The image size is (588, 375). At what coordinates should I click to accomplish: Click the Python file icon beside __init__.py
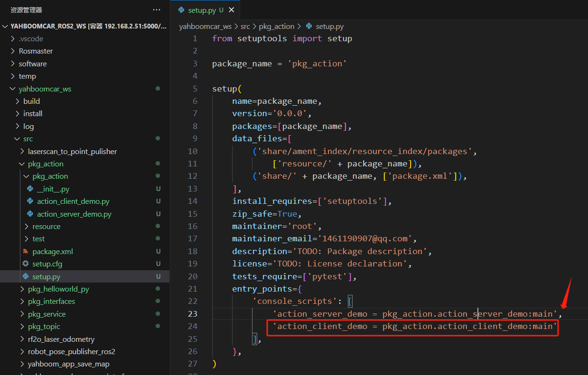pyautogui.click(x=30, y=189)
